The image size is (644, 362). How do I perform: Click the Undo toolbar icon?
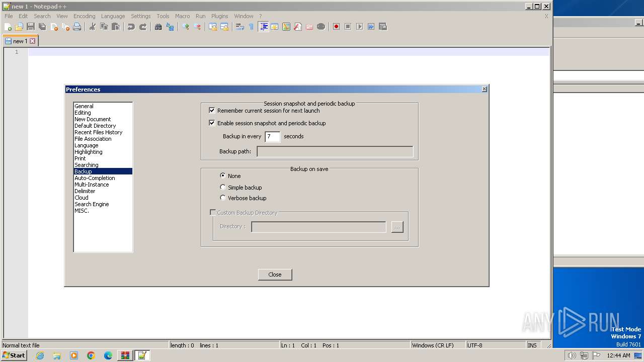tap(131, 27)
